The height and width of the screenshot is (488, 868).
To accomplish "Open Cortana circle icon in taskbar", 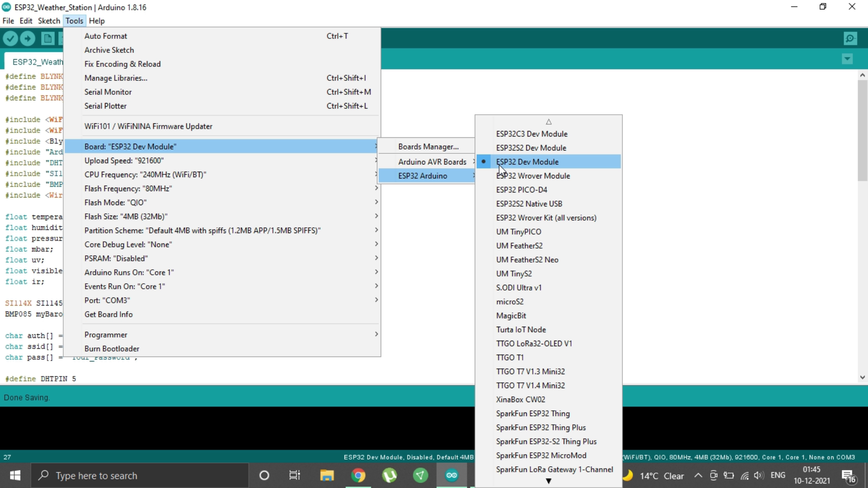I will coord(264,475).
